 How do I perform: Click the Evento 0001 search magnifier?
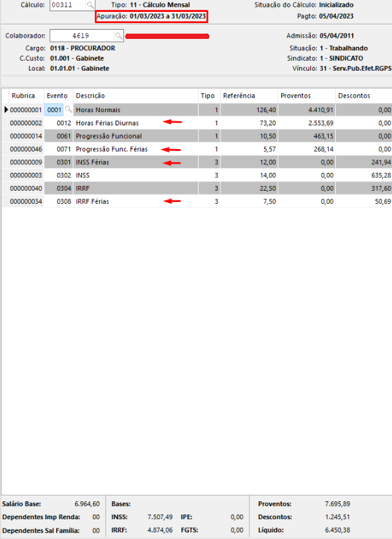pos(69,110)
